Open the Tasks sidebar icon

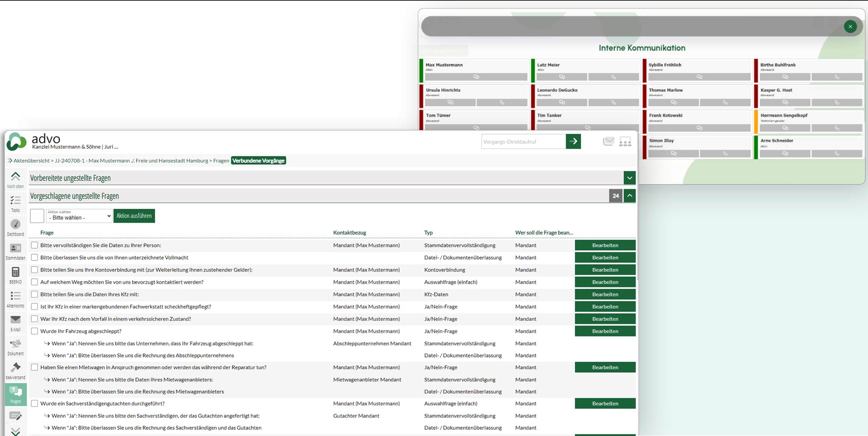pos(15,203)
